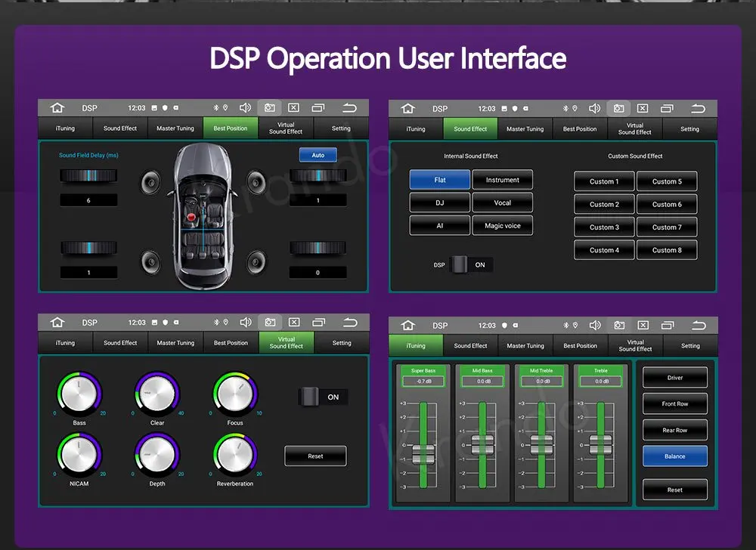Image resolution: width=756 pixels, height=550 pixels.
Task: Tap Home icon in Best Position screen
Action: (x=57, y=108)
